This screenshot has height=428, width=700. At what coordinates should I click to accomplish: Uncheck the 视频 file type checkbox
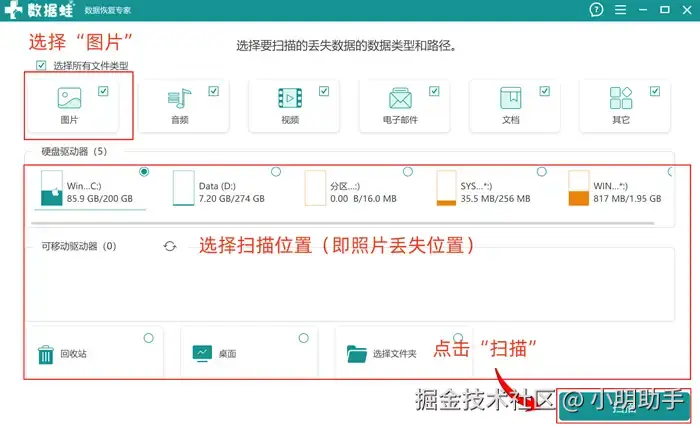click(324, 91)
